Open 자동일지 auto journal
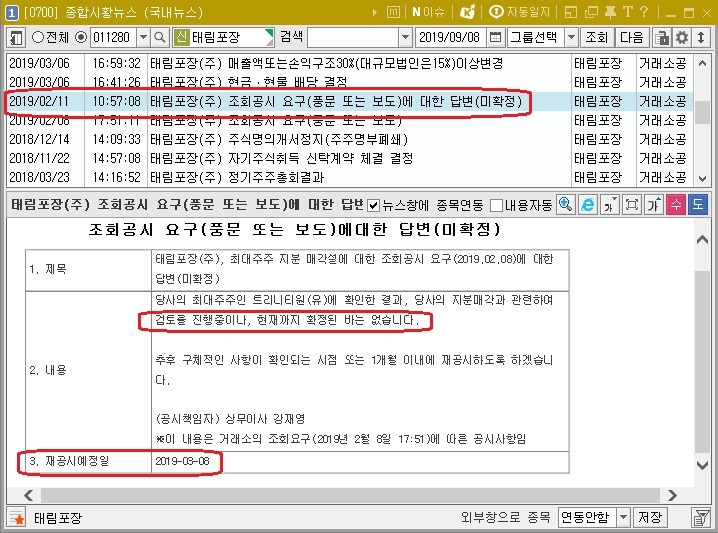This screenshot has height=533, width=718. [519, 12]
